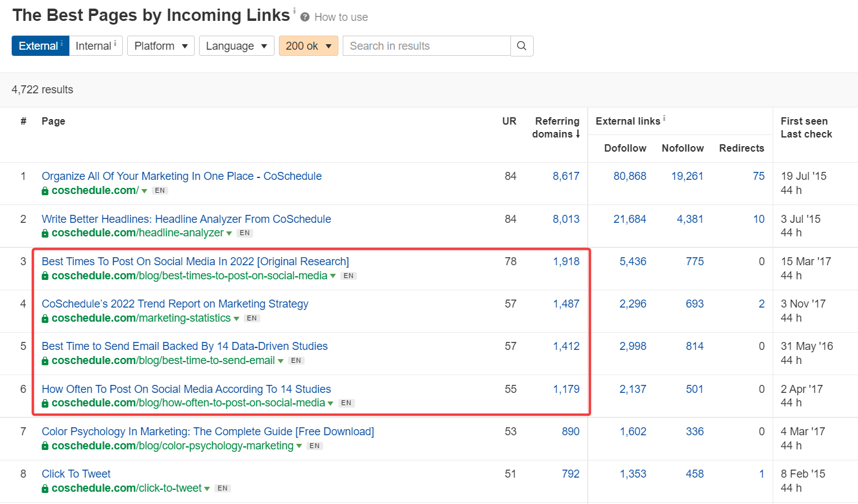Click lock icon on color-psychology-marketing URL

tap(45, 446)
